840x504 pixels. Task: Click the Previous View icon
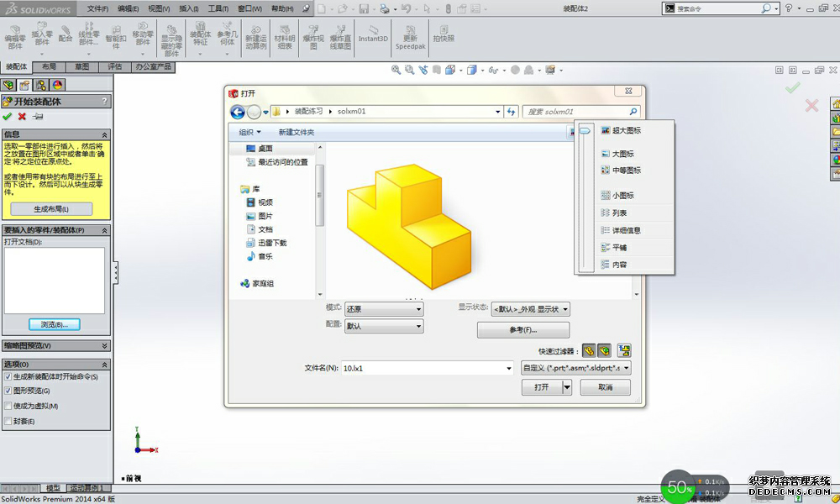pyautogui.click(x=423, y=70)
